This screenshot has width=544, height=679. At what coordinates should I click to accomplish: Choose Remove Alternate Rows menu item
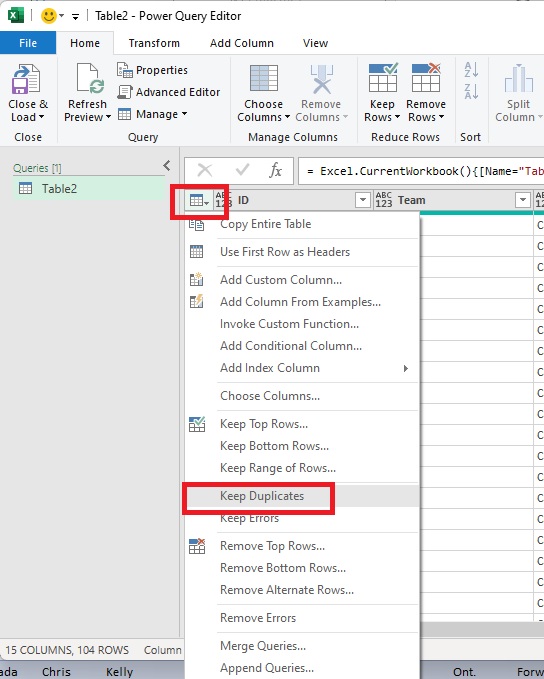coord(302,590)
